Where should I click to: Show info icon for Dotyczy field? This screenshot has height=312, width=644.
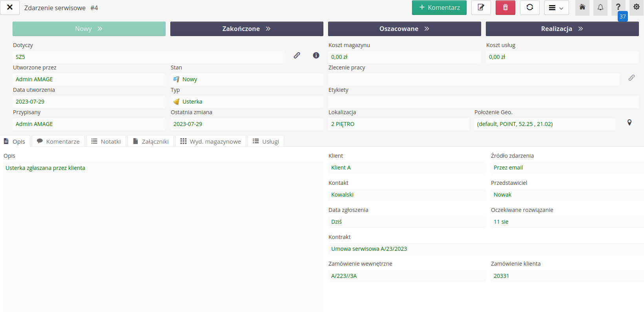pyautogui.click(x=316, y=56)
